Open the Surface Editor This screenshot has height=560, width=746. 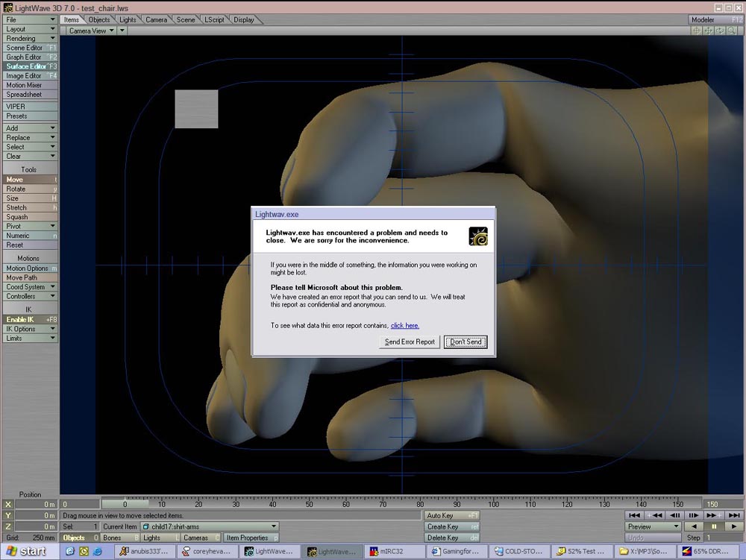(x=31, y=66)
